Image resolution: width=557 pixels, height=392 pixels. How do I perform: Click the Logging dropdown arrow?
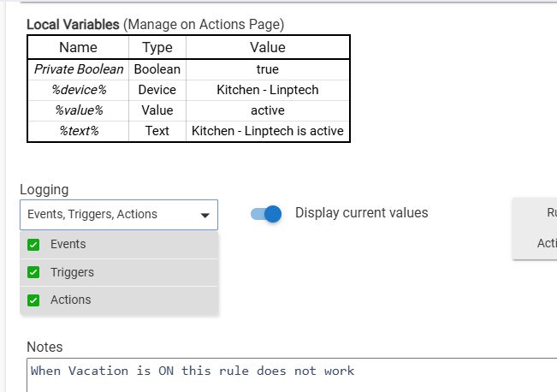205,216
